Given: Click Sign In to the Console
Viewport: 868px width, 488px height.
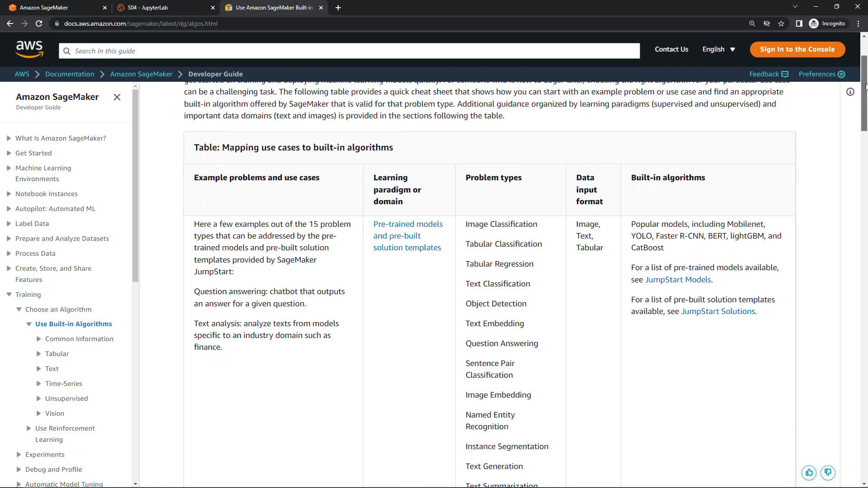Looking at the screenshot, I should point(797,49).
